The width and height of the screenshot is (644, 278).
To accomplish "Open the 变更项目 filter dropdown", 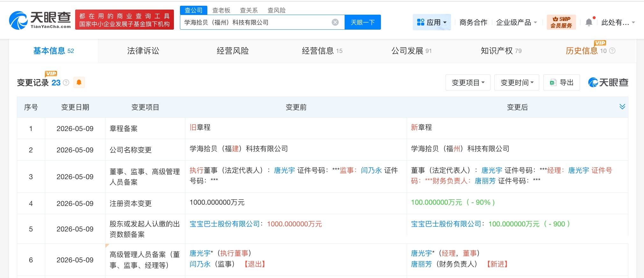I will click(468, 83).
